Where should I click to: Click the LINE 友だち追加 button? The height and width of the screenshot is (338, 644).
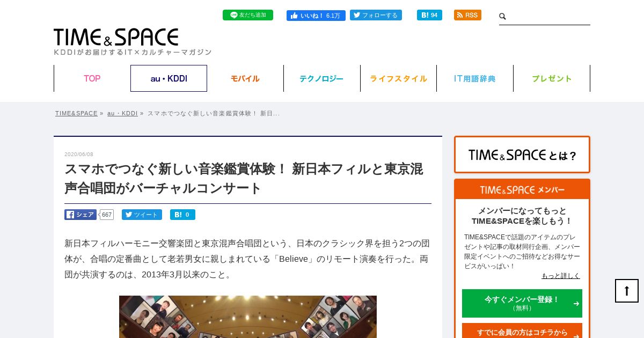point(248,15)
